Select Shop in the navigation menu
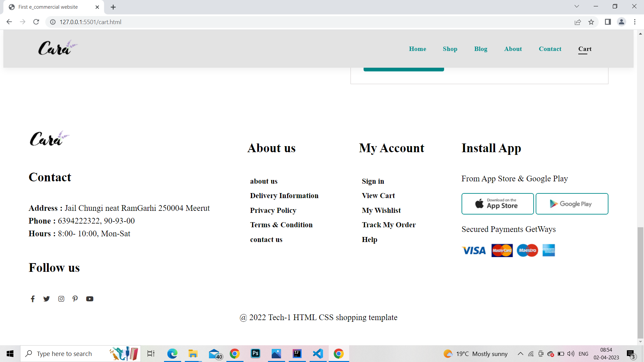This screenshot has width=644, height=362. (x=450, y=49)
